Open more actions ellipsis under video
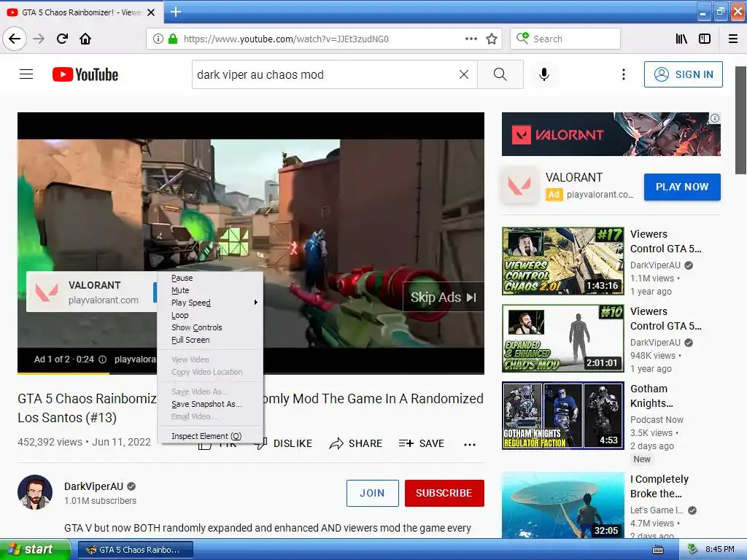The image size is (747, 560). pos(470,444)
